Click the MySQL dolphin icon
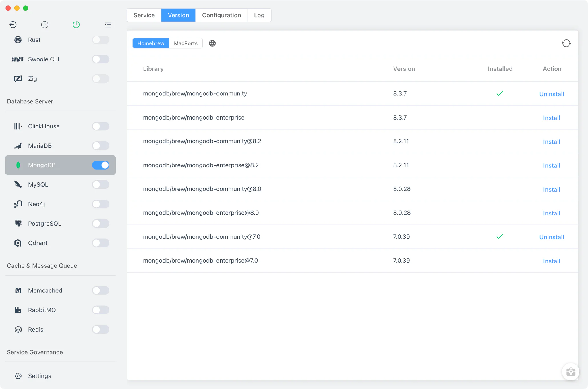The width and height of the screenshot is (588, 389). click(18, 184)
